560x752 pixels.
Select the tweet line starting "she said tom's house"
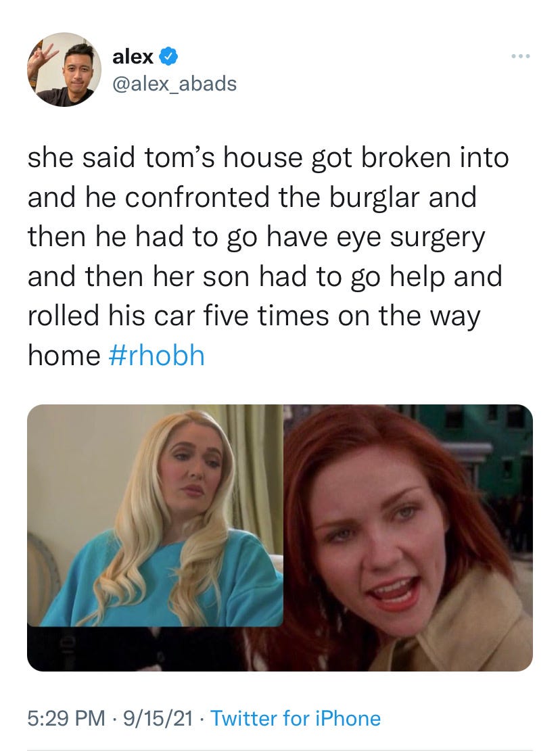pyautogui.click(x=268, y=158)
